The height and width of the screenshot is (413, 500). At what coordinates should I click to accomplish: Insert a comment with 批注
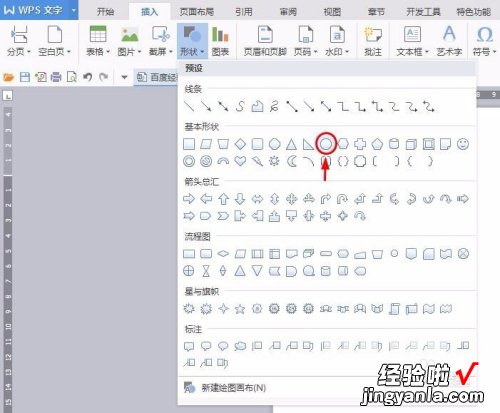click(x=373, y=41)
